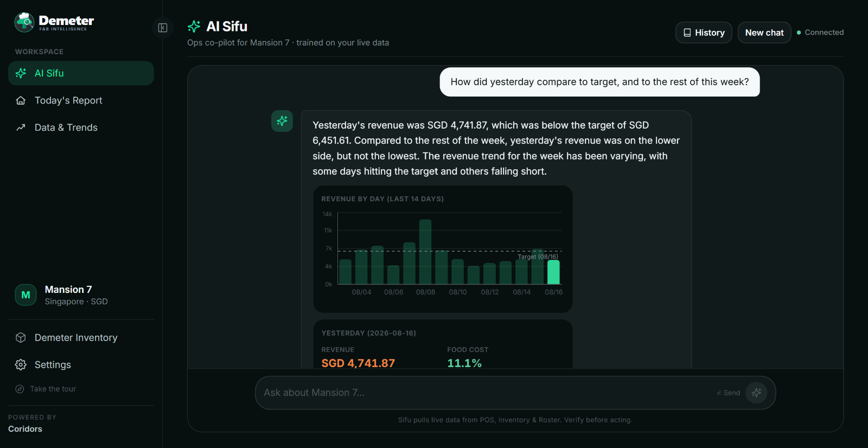This screenshot has height=448, width=868.
Task: Select the Mansion 7 workspace switcher
Action: [x=81, y=295]
